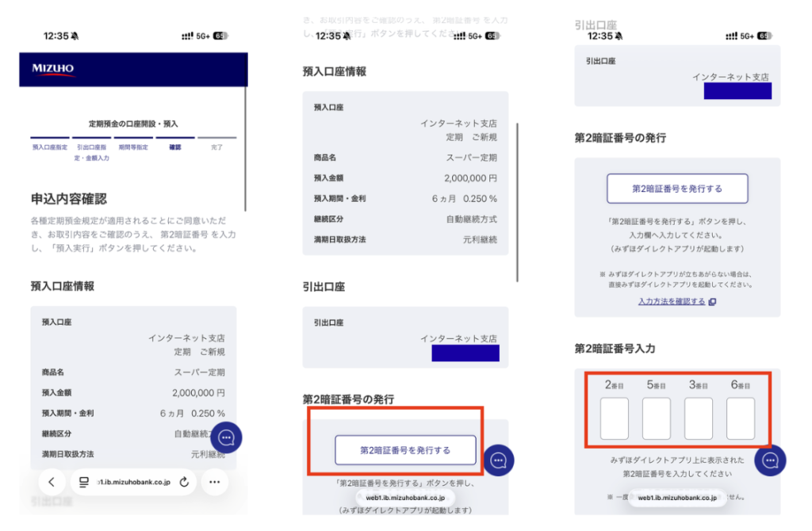The height and width of the screenshot is (531, 812).
Task: Open the chat bubble beside the 継続区分 row
Action: 226,437
